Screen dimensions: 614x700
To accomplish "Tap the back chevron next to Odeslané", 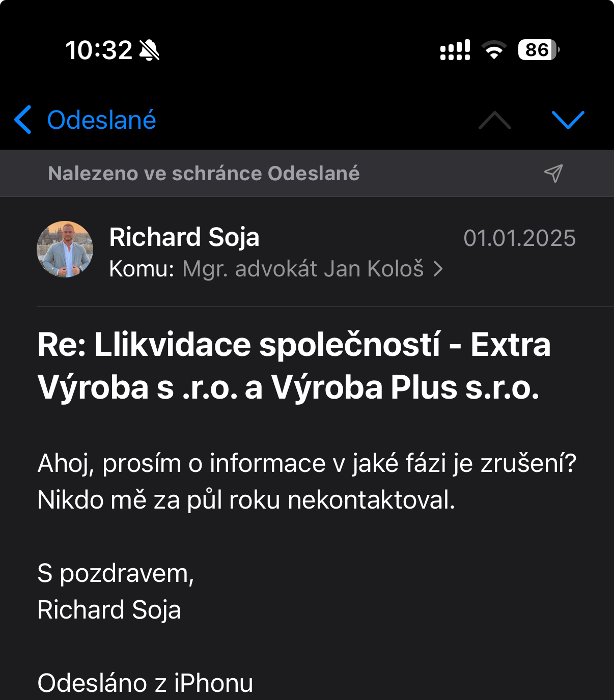I will point(22,120).
